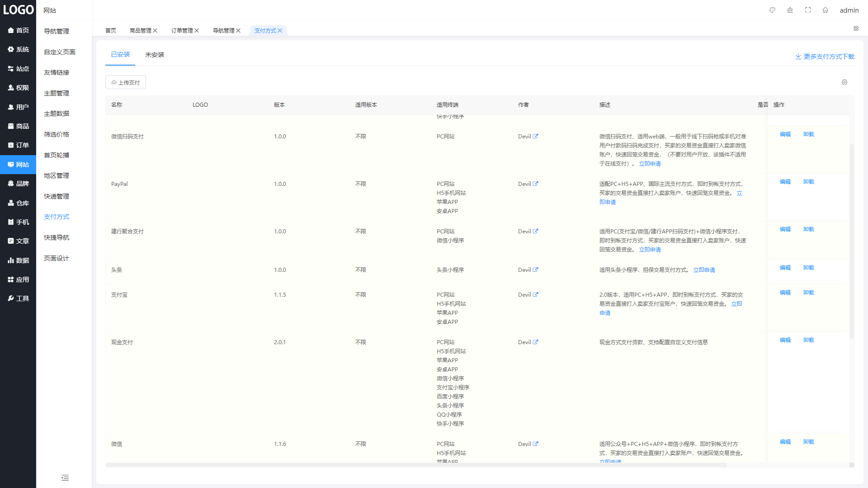Open 权限 in main sidebar
The width and height of the screenshot is (868, 488).
[x=18, y=88]
